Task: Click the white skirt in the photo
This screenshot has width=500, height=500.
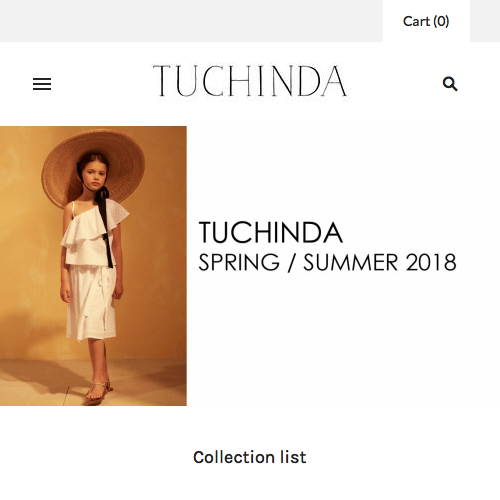Action: tap(91, 303)
